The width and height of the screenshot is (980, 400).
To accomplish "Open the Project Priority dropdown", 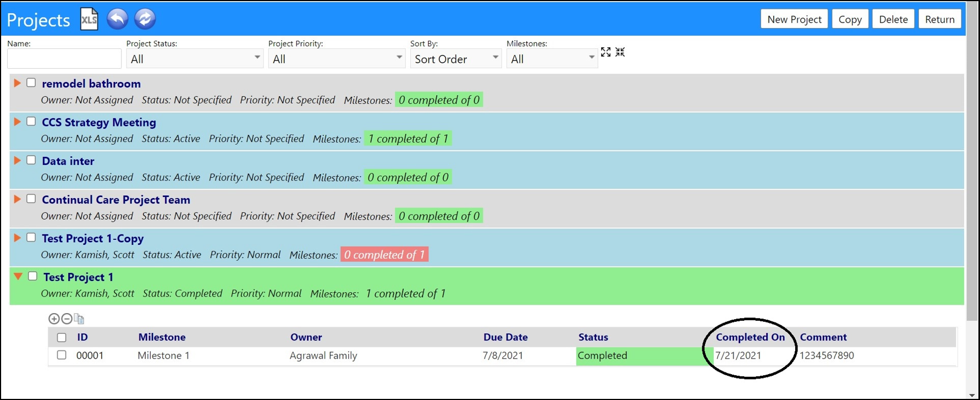I will [337, 58].
